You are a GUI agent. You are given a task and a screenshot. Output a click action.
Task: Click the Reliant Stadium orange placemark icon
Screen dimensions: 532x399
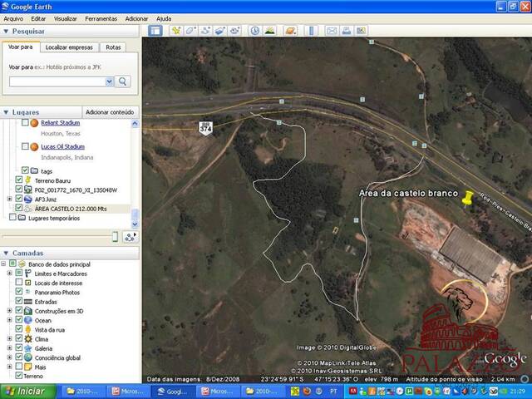(34, 123)
